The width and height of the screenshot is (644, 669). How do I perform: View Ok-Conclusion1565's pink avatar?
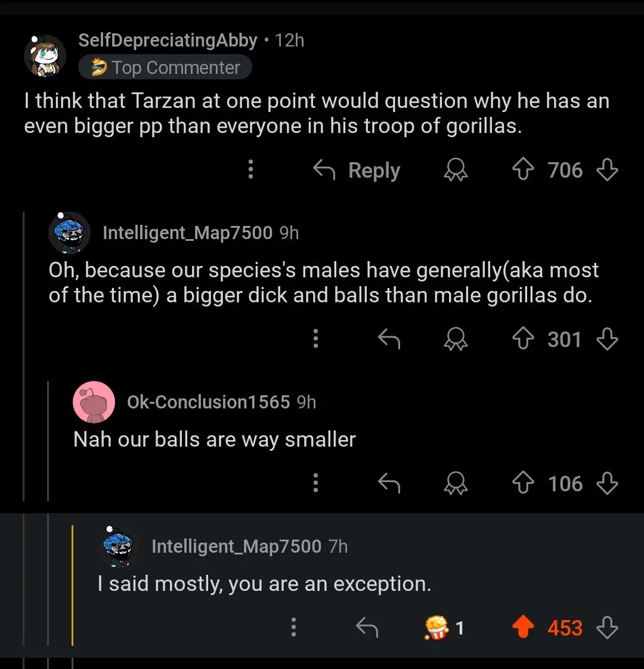(94, 402)
